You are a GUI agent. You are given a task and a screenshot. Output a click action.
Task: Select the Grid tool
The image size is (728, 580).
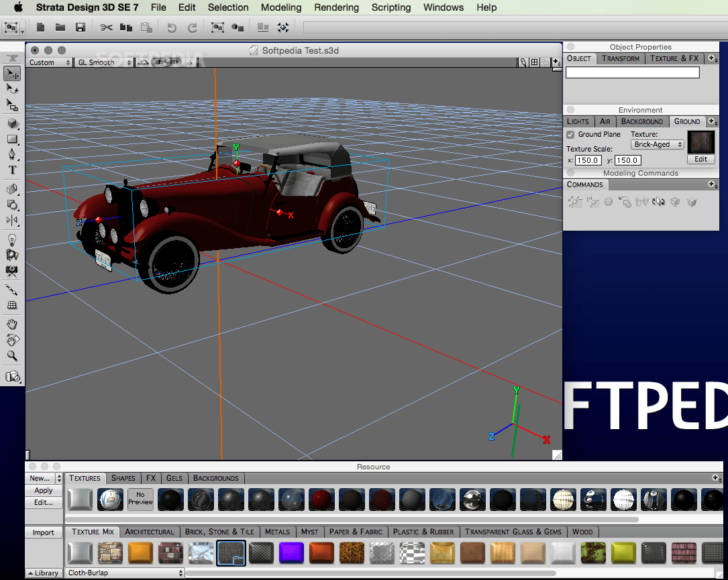(12, 305)
